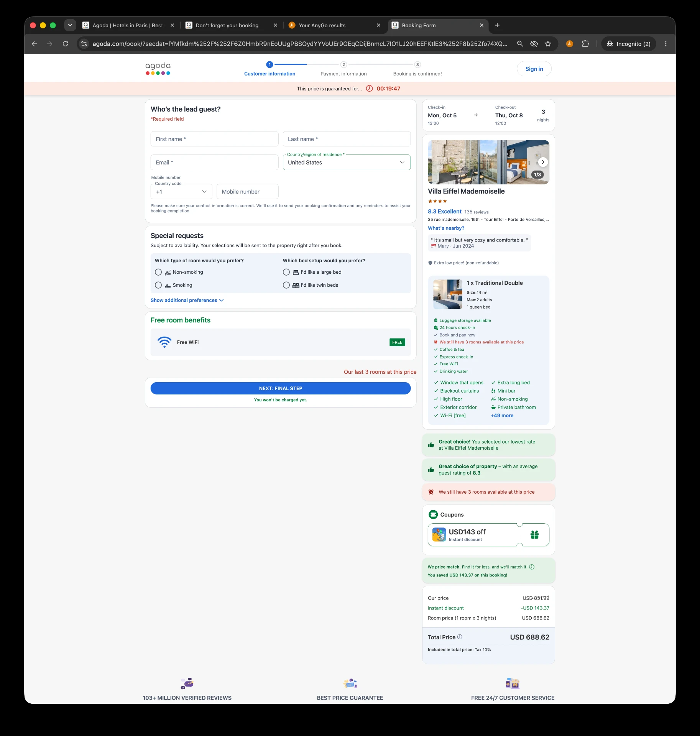Expand Show additional preferences
The image size is (700, 736).
point(187,300)
